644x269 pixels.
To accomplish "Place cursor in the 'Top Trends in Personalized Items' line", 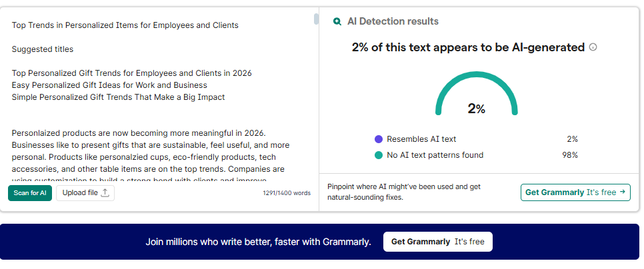I will [125, 25].
